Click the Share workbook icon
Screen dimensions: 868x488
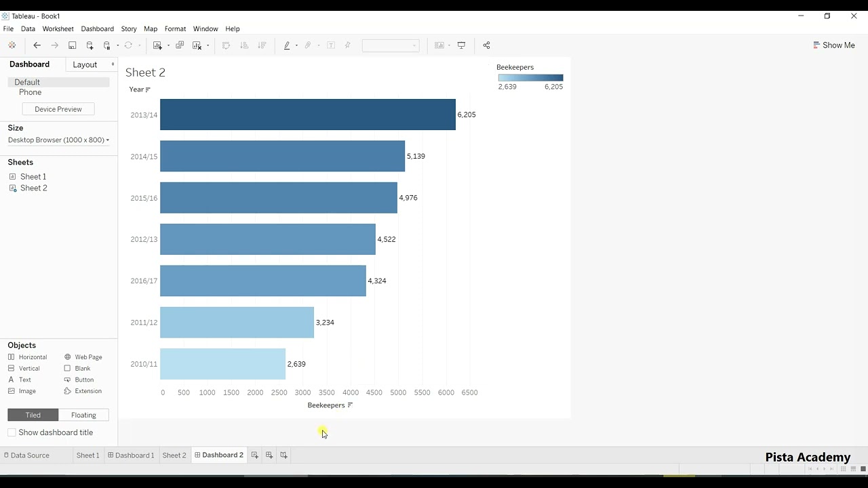pyautogui.click(x=486, y=45)
